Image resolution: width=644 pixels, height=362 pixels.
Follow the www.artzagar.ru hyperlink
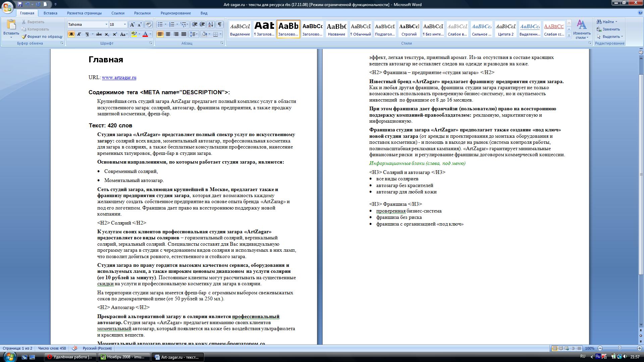(119, 77)
